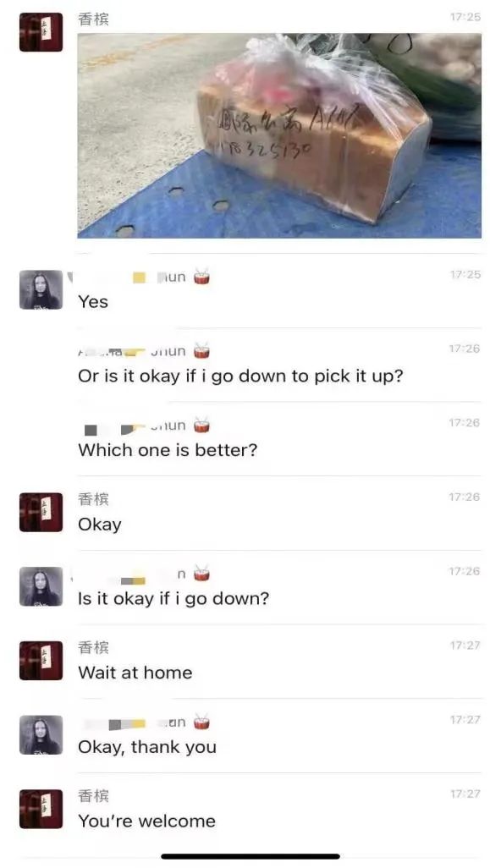Select the "You're welcome" message

click(146, 821)
